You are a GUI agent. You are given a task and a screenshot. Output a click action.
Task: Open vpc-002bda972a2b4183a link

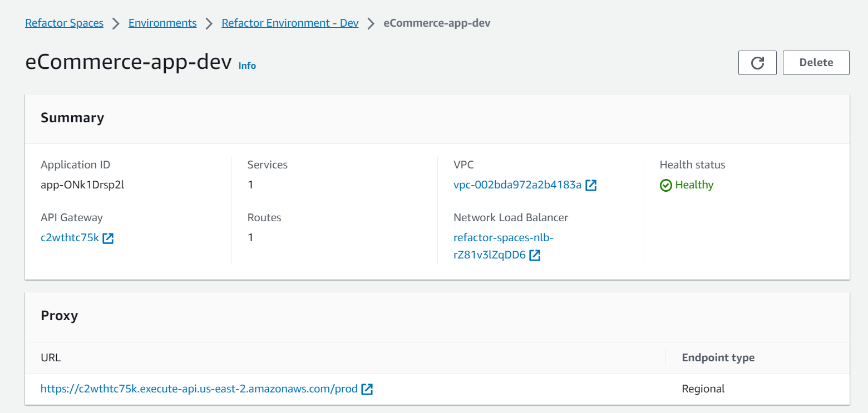(x=517, y=185)
